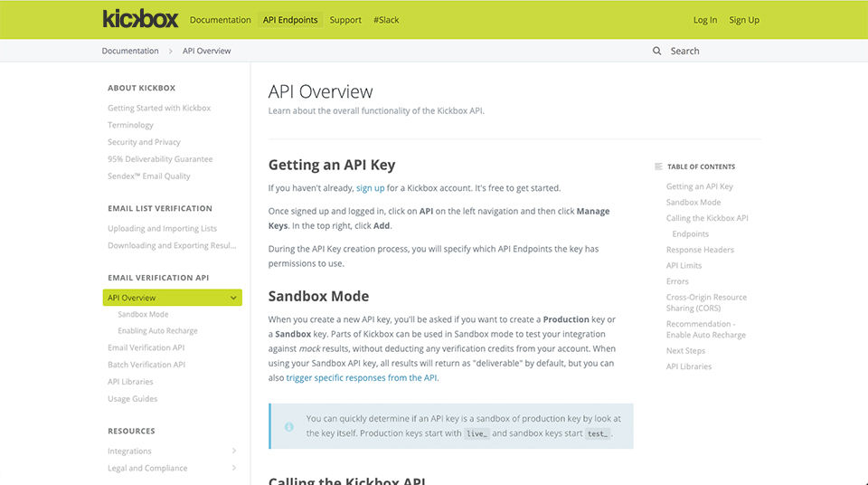Click the Kickbox logo
The height and width of the screenshot is (485, 868).
click(140, 19)
